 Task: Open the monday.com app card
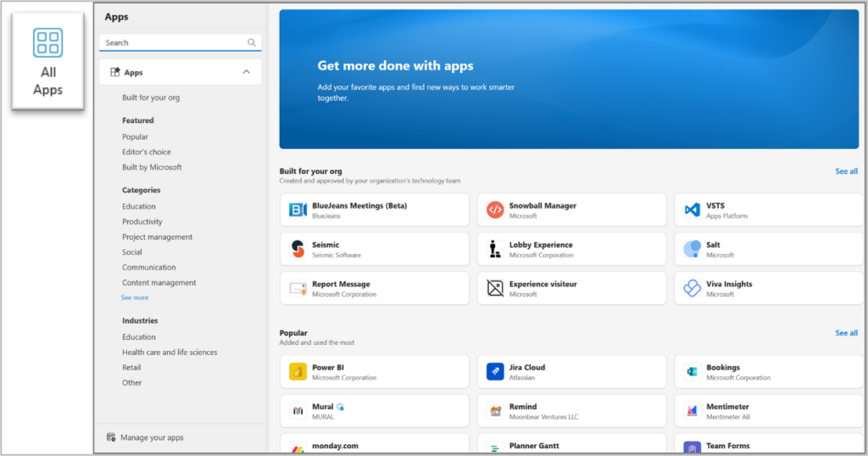[x=375, y=444]
